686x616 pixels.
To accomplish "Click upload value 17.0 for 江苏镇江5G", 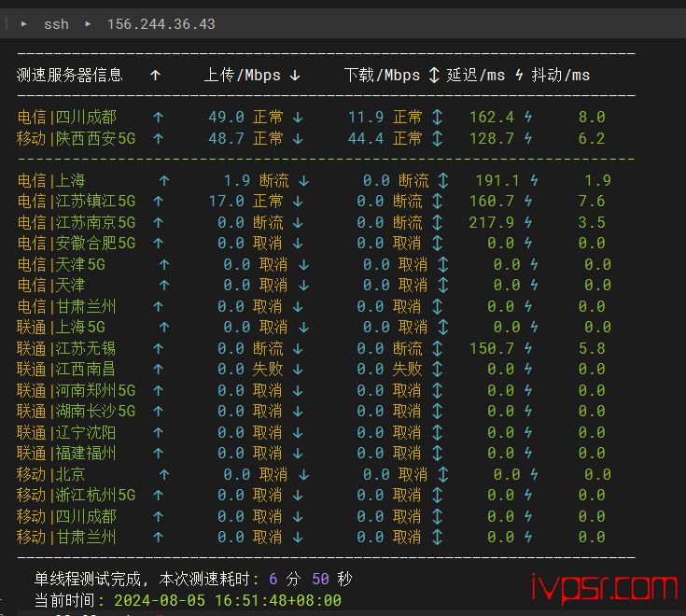I will [x=226, y=202].
